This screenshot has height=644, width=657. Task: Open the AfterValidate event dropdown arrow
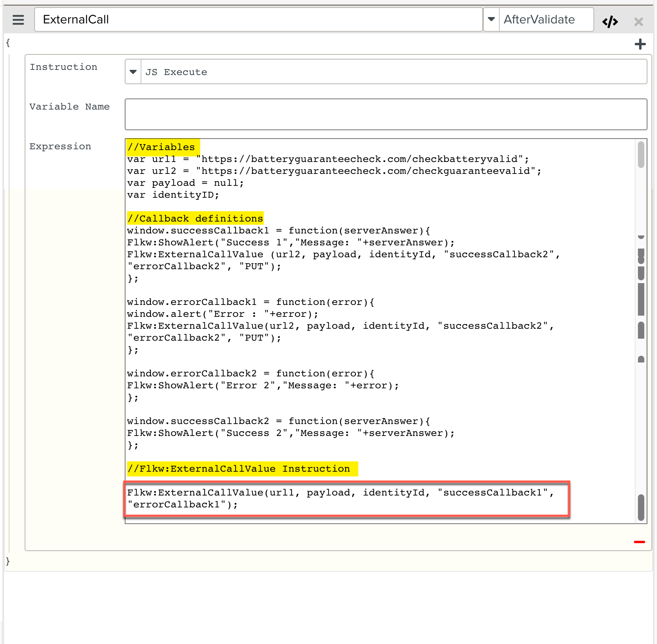click(x=491, y=19)
